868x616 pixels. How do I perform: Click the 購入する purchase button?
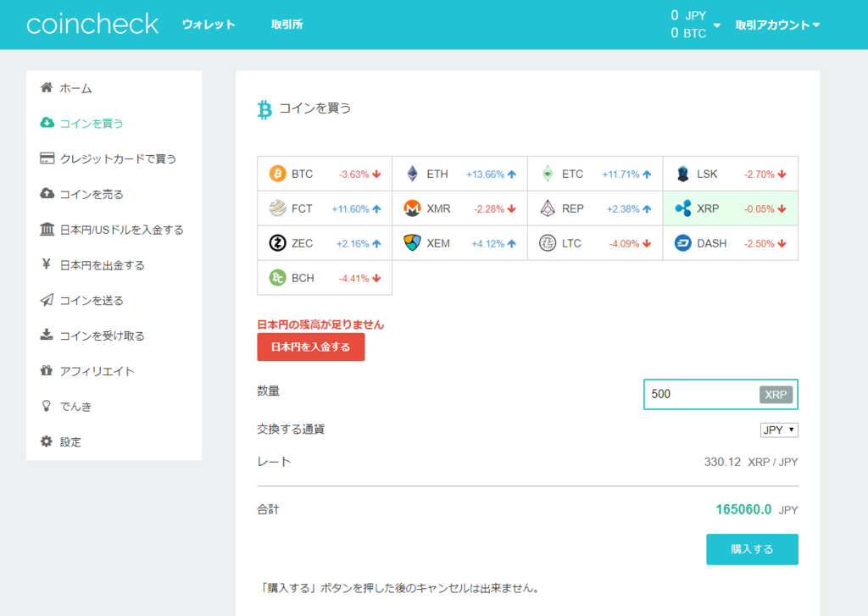pos(752,549)
